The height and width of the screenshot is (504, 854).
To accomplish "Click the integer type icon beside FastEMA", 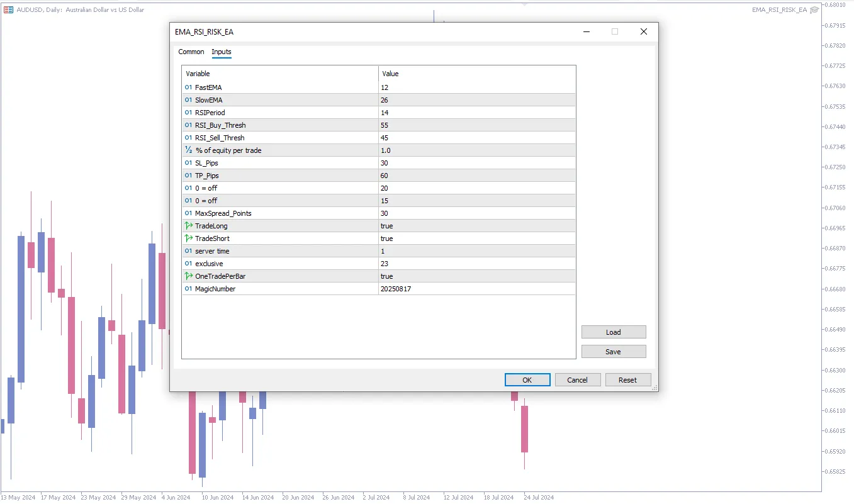I will (188, 87).
